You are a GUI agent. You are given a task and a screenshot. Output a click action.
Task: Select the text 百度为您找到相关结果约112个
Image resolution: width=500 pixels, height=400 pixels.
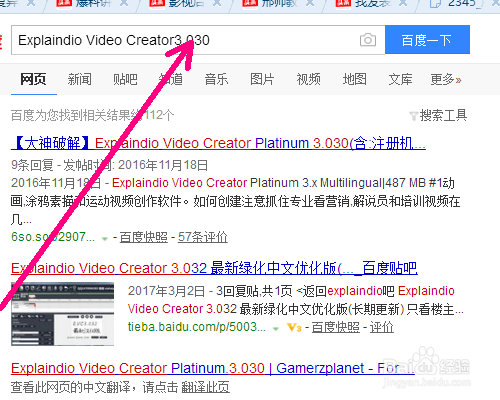pyautogui.click(x=92, y=115)
